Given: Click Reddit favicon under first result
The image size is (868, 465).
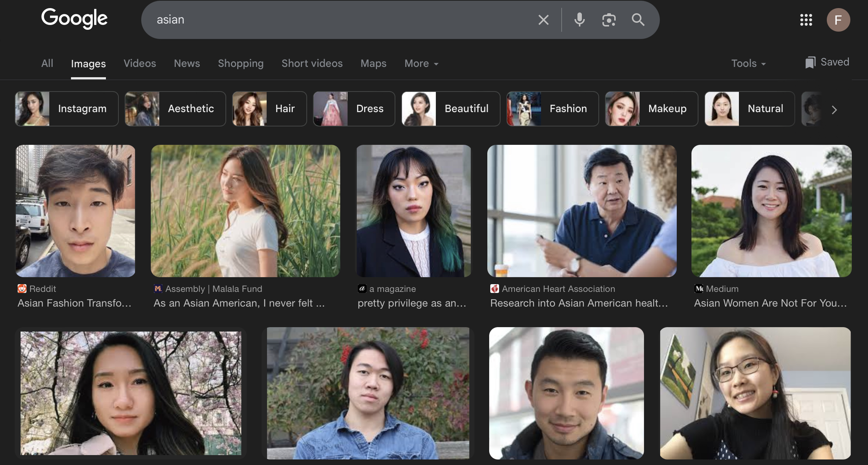Looking at the screenshot, I should (22, 289).
